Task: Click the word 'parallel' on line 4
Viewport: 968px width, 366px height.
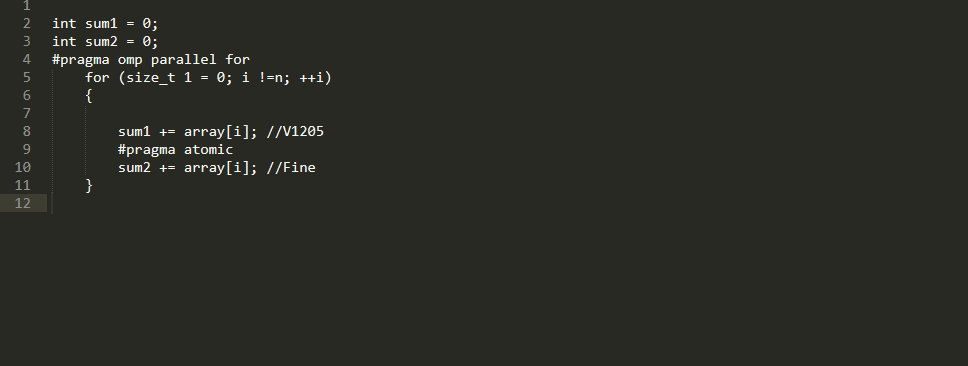Action: coord(183,59)
